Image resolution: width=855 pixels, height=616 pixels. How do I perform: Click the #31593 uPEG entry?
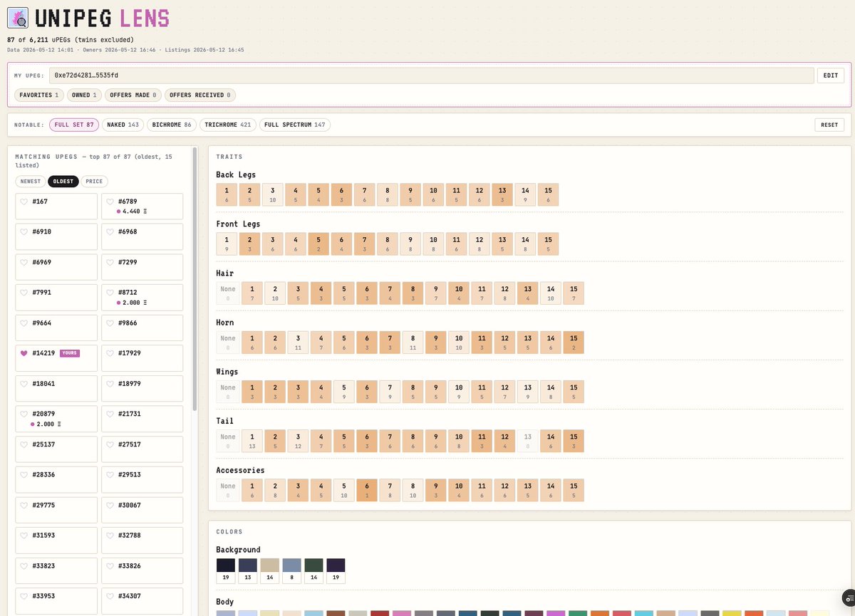(x=56, y=539)
